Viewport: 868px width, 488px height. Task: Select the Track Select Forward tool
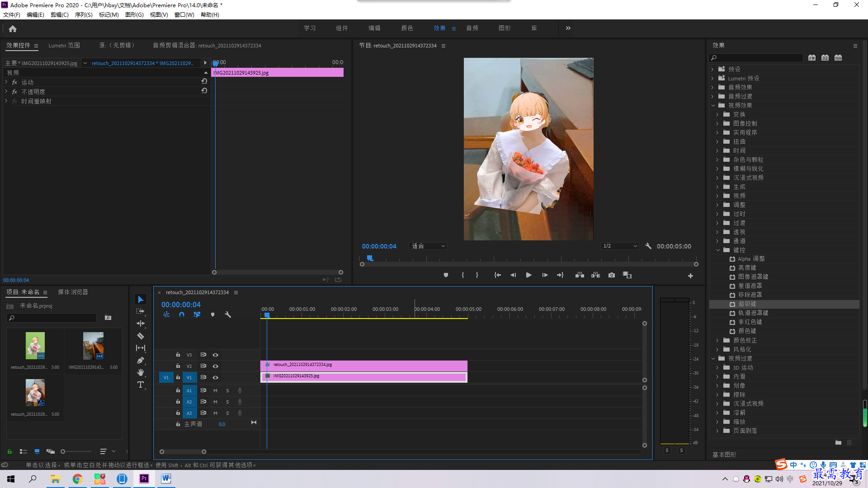pyautogui.click(x=141, y=311)
